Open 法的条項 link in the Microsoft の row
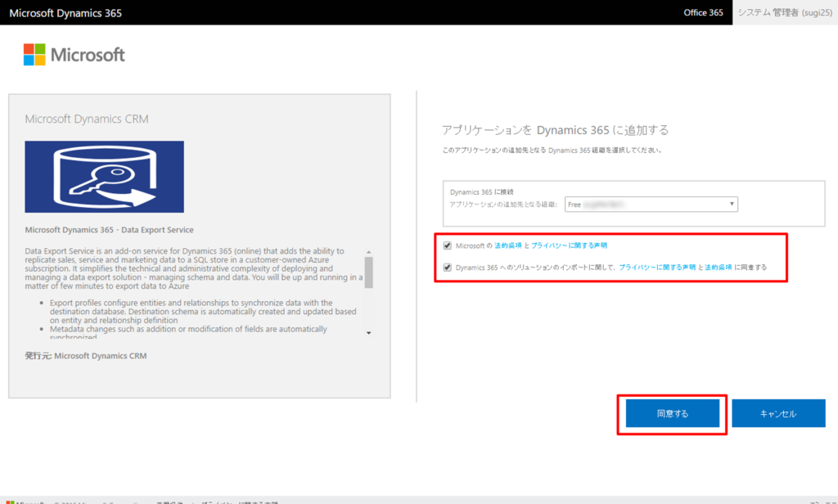 point(507,245)
